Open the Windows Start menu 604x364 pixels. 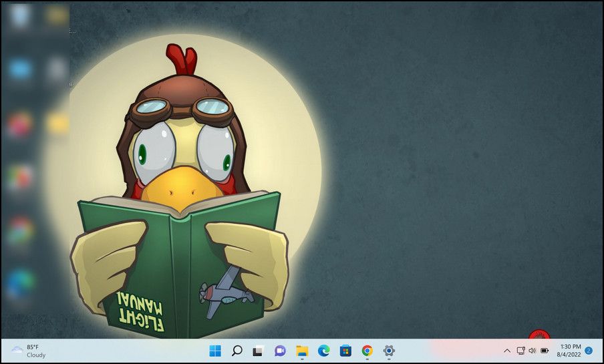215,351
